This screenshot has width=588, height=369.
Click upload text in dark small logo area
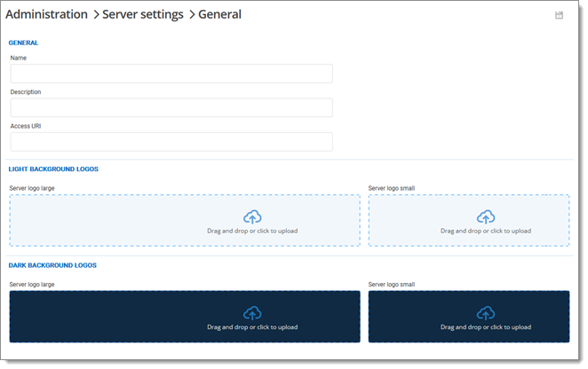point(486,327)
